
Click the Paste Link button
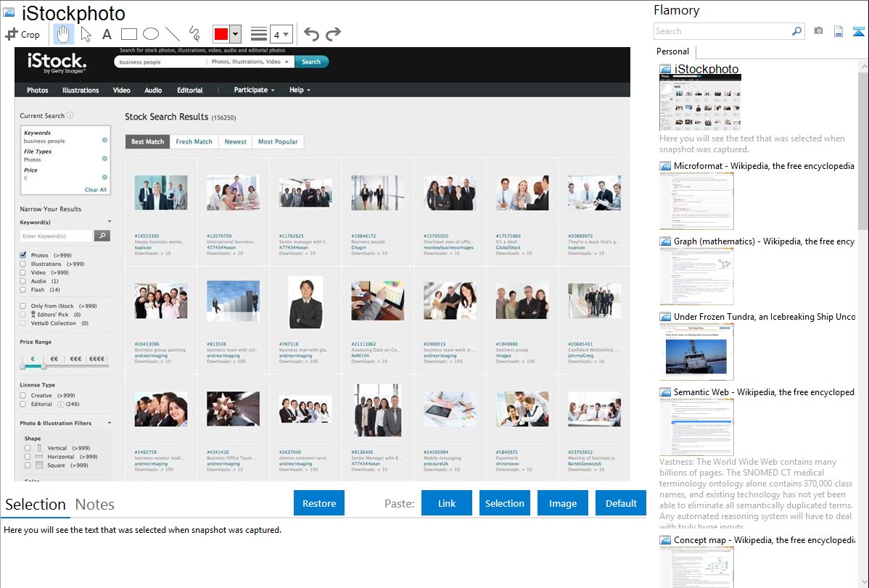tap(447, 503)
